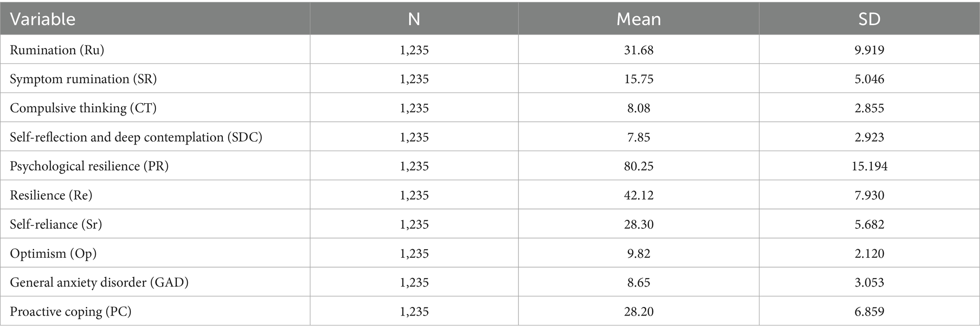Click the Compulsive thinking (CT) label

(83, 108)
